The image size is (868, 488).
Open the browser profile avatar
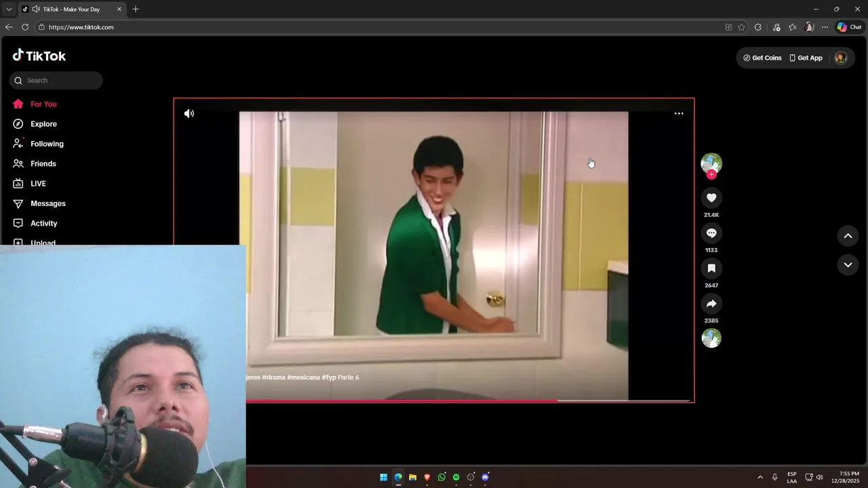point(809,27)
